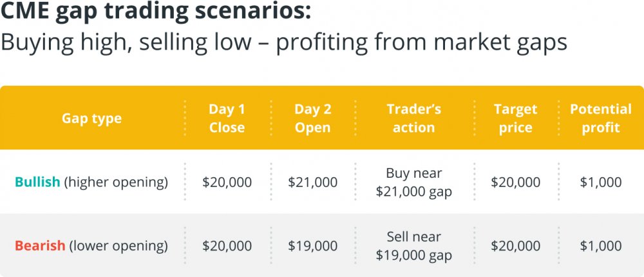Select the Bearish row potential profit
The width and height of the screenshot is (644, 277).
(x=600, y=246)
